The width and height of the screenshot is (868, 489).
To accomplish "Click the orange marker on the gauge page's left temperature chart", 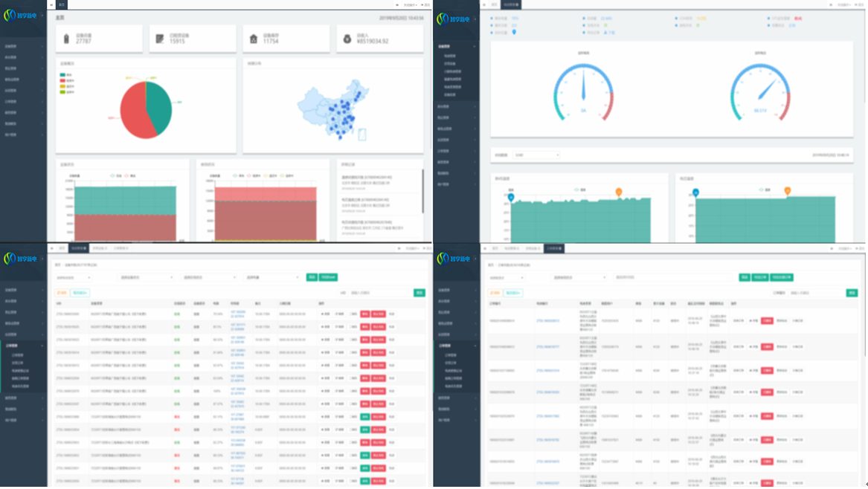I will coord(618,192).
